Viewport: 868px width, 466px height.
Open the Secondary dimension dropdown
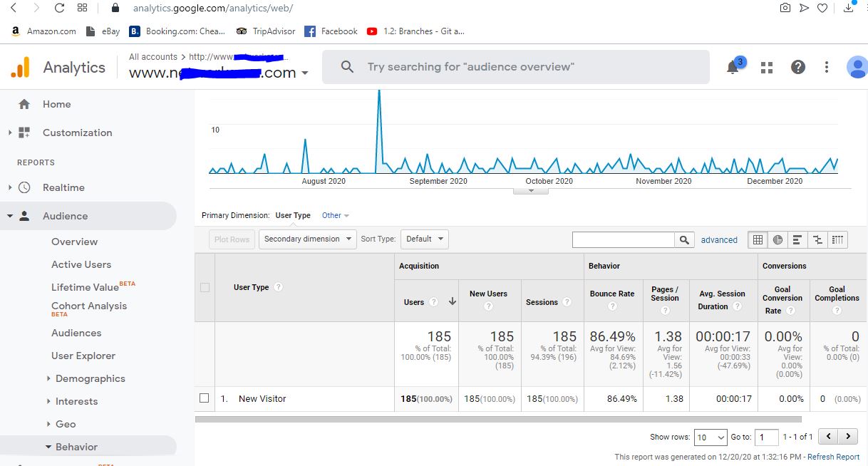coord(308,239)
